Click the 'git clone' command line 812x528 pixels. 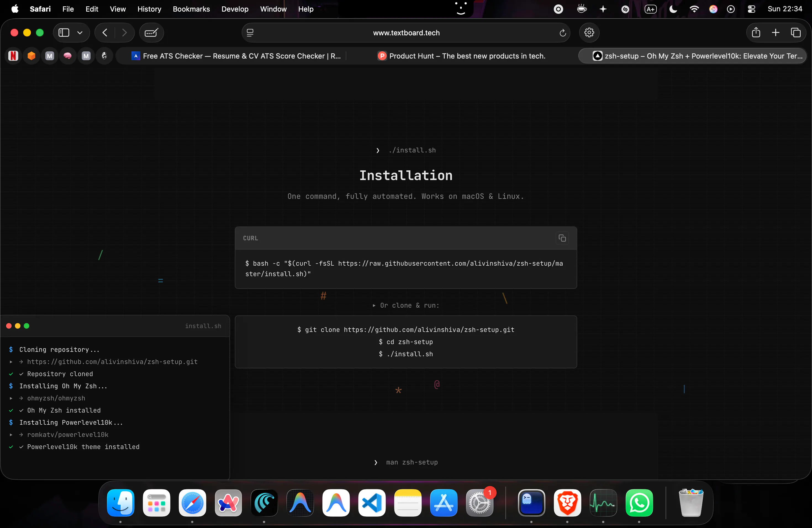tap(406, 329)
